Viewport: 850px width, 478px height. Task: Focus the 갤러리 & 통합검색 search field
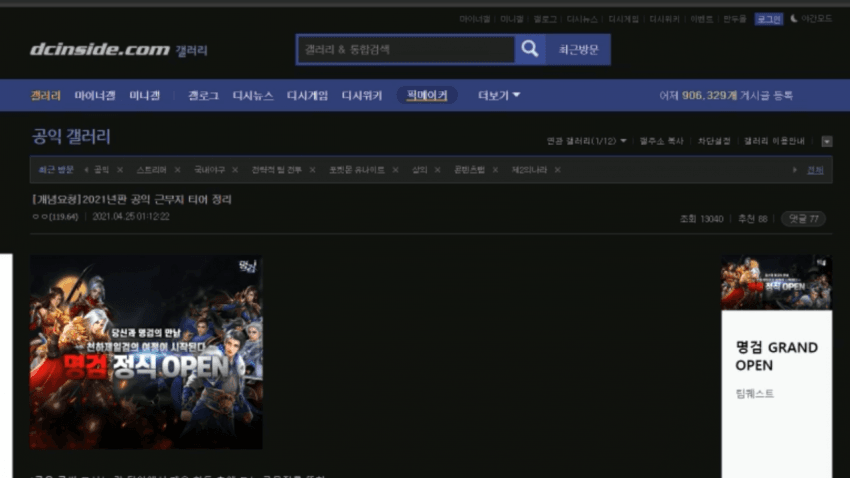tap(406, 50)
